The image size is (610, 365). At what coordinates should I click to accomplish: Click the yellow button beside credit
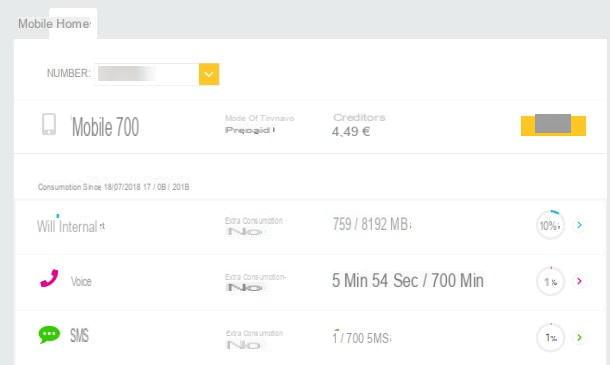coord(553,125)
